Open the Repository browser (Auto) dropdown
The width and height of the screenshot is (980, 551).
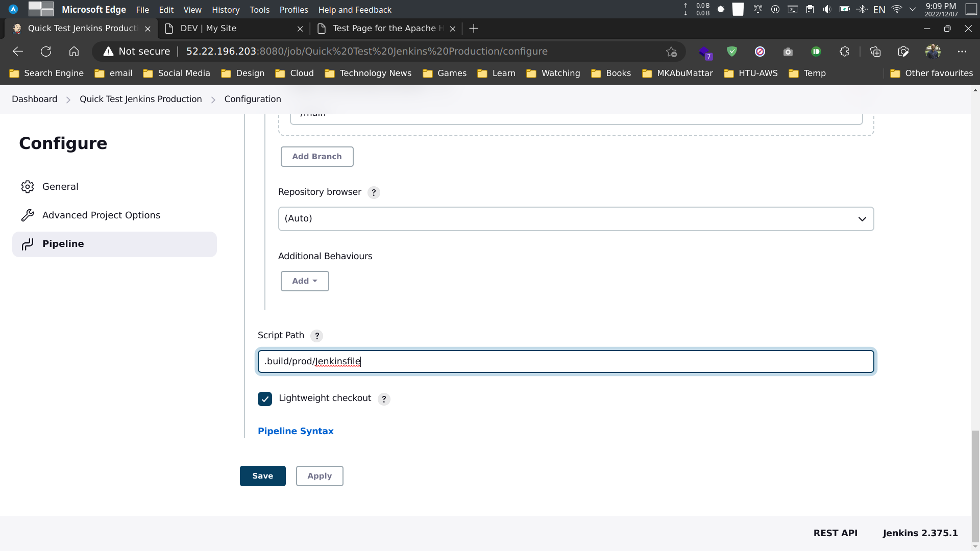tap(576, 218)
